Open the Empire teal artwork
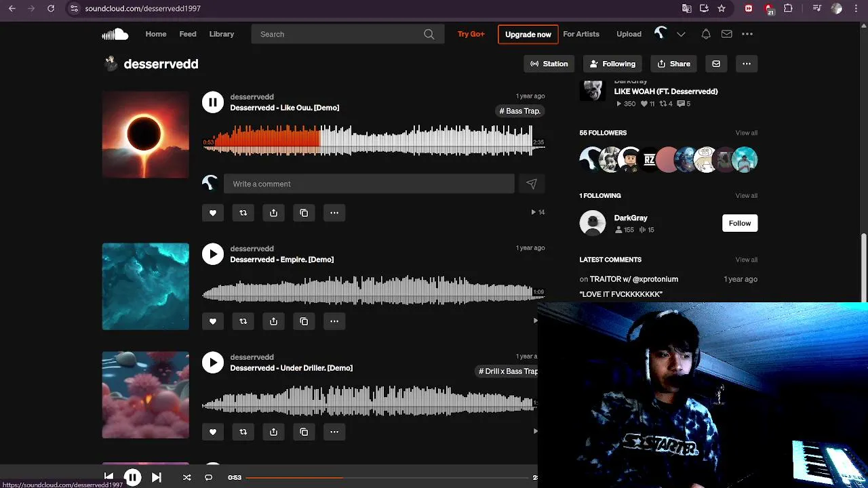Image resolution: width=868 pixels, height=488 pixels. [x=146, y=287]
